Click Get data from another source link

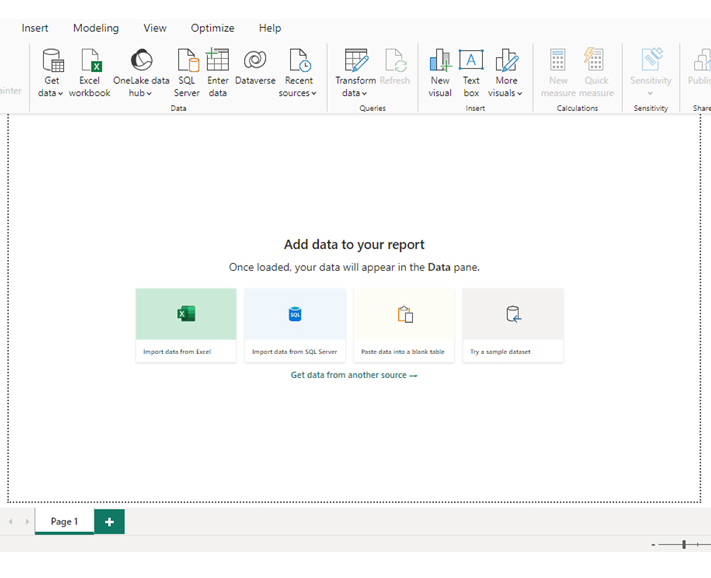pos(354,375)
